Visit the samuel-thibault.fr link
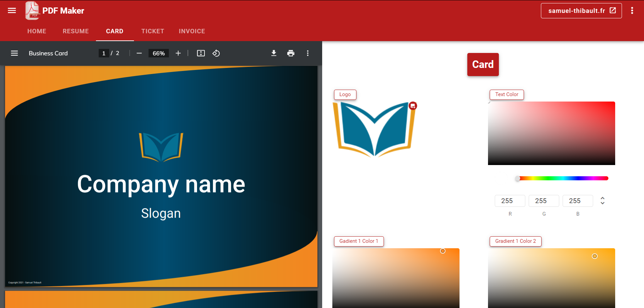Image resolution: width=644 pixels, height=308 pixels. [x=581, y=11]
